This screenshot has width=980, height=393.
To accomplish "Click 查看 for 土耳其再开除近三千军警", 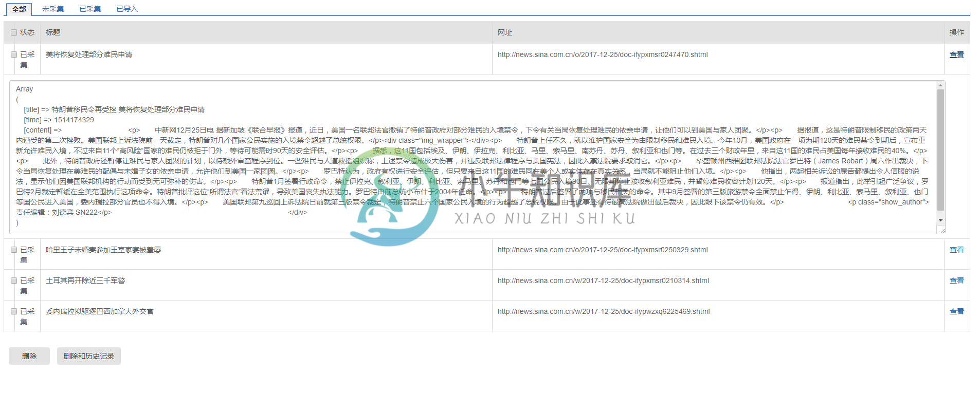I will tap(956, 280).
